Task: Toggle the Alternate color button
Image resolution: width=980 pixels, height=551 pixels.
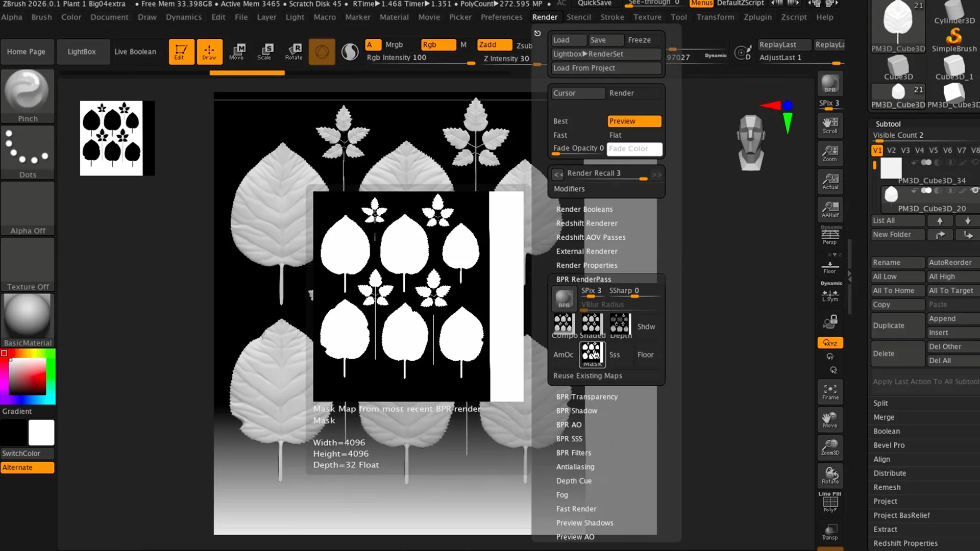Action: click(x=28, y=467)
